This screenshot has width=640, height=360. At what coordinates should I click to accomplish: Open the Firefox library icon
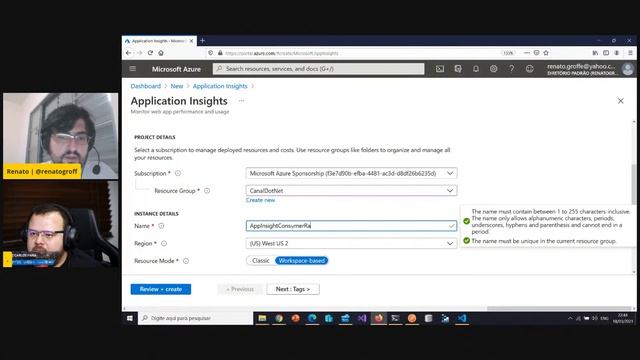595,53
